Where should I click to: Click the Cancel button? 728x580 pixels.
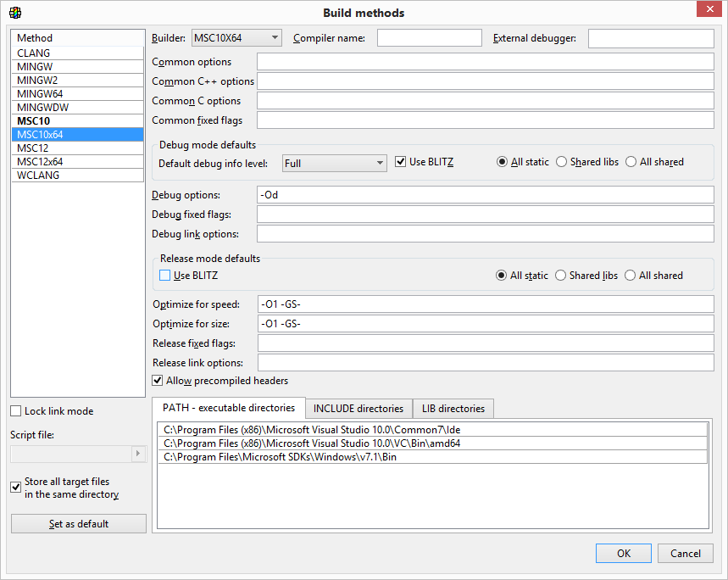click(x=685, y=554)
